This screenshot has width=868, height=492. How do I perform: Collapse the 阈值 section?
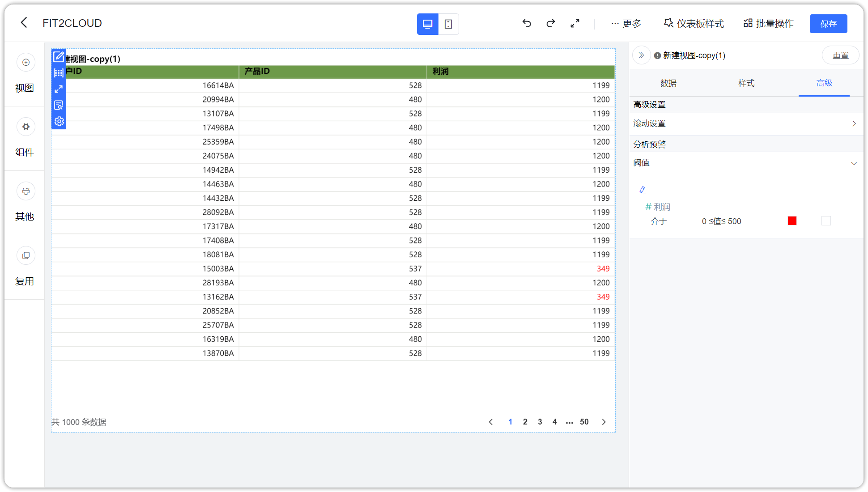pyautogui.click(x=746, y=163)
